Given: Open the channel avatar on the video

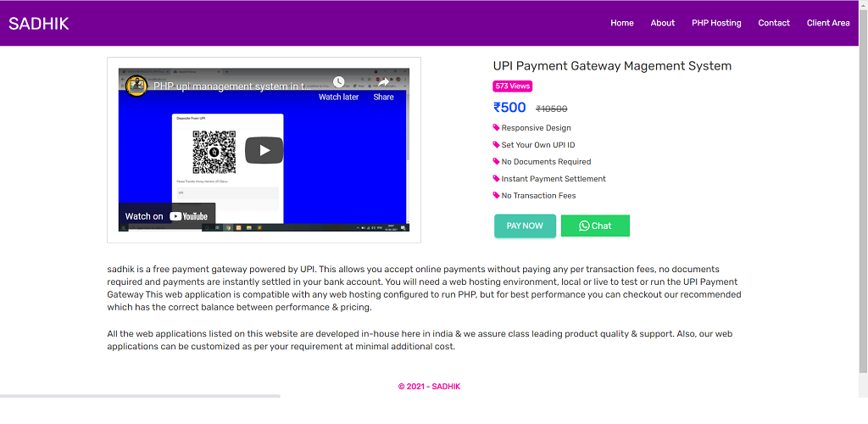Looking at the screenshot, I should pyautogui.click(x=136, y=86).
